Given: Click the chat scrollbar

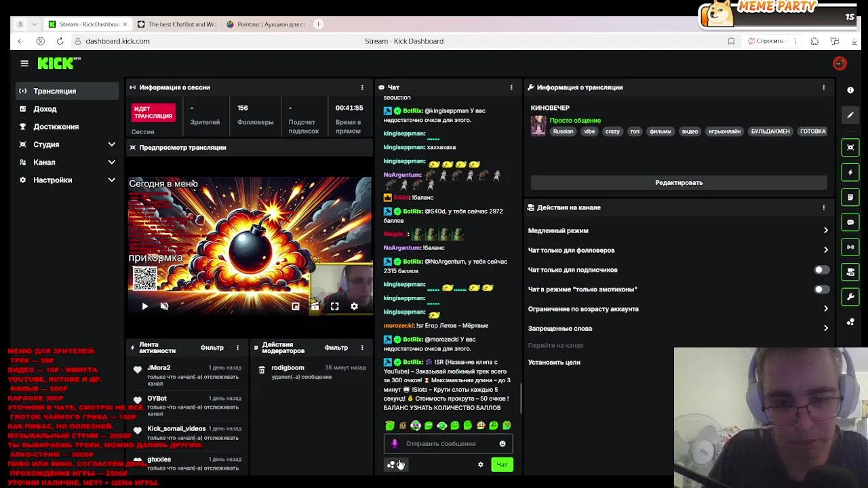Looking at the screenshot, I should 521,399.
